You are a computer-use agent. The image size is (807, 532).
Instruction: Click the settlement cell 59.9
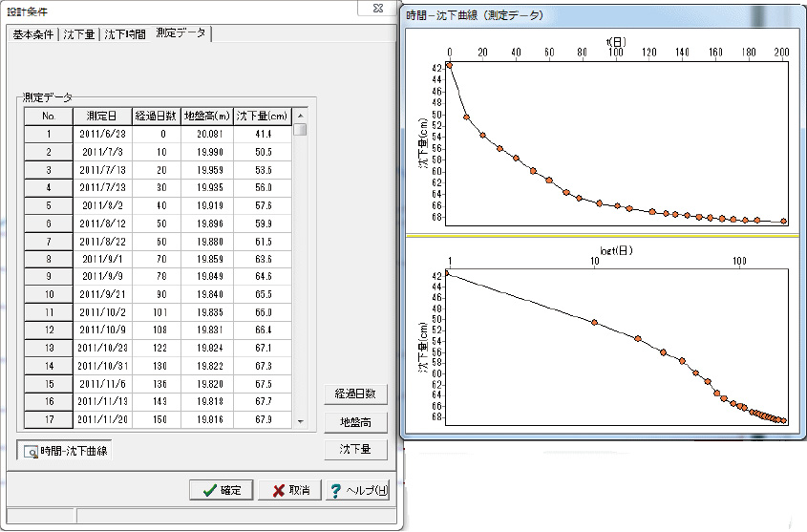pyautogui.click(x=263, y=223)
